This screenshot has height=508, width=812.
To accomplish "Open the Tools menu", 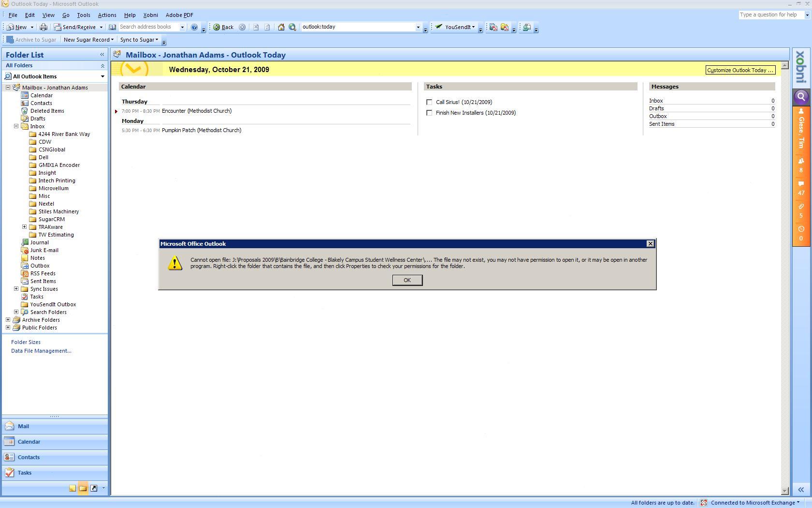I will (x=84, y=15).
